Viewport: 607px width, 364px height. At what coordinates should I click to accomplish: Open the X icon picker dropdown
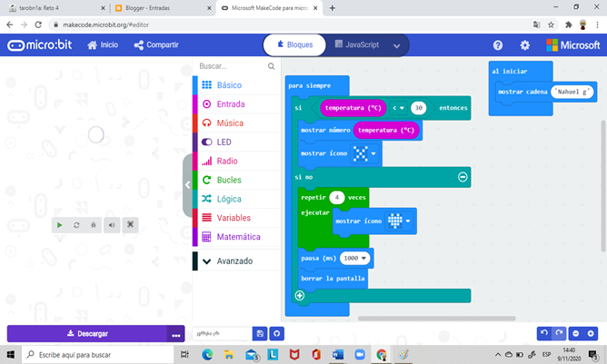(364, 153)
